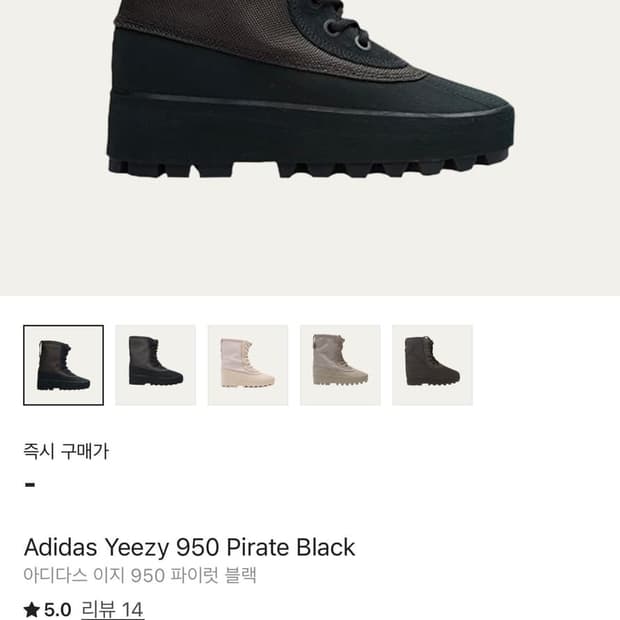Click the boot laces in main image
620x620 pixels.
(342, 22)
